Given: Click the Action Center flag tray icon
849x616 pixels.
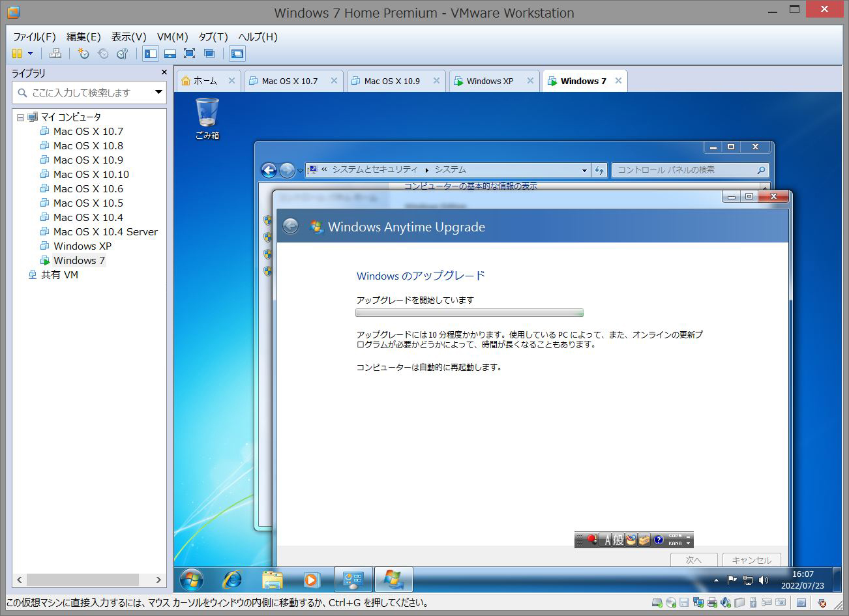Looking at the screenshot, I should pos(732,579).
